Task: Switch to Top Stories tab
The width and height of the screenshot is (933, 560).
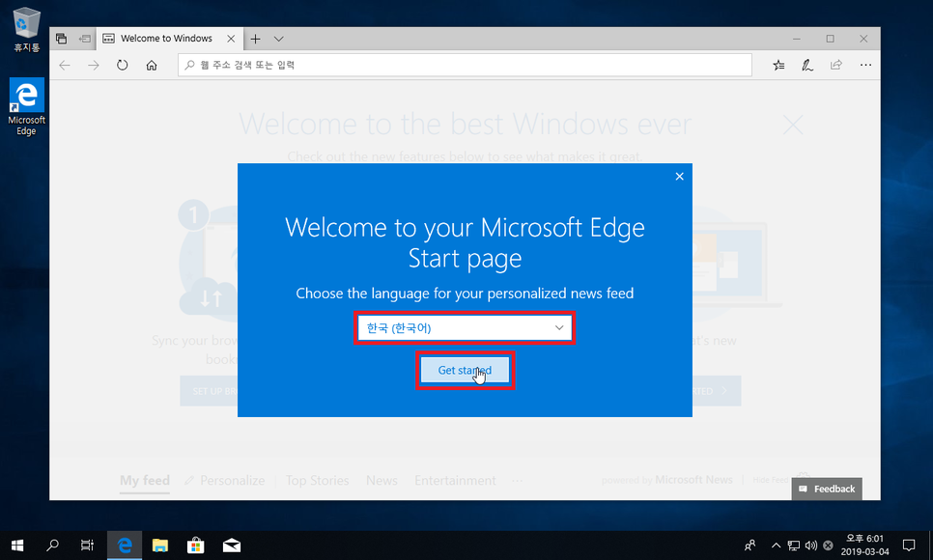Action: point(317,480)
